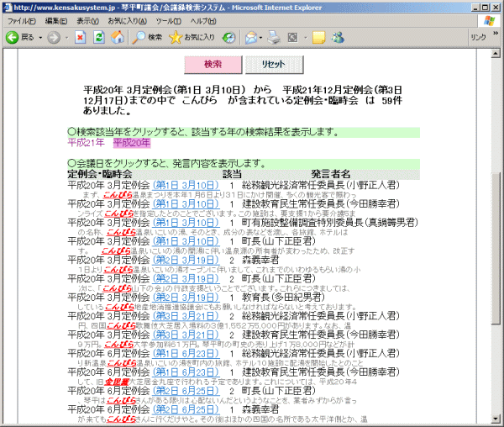Viewport: 504px width, 427px height.
Task: Click the Internet Explorer page icon in title bar
Action: tap(7, 8)
